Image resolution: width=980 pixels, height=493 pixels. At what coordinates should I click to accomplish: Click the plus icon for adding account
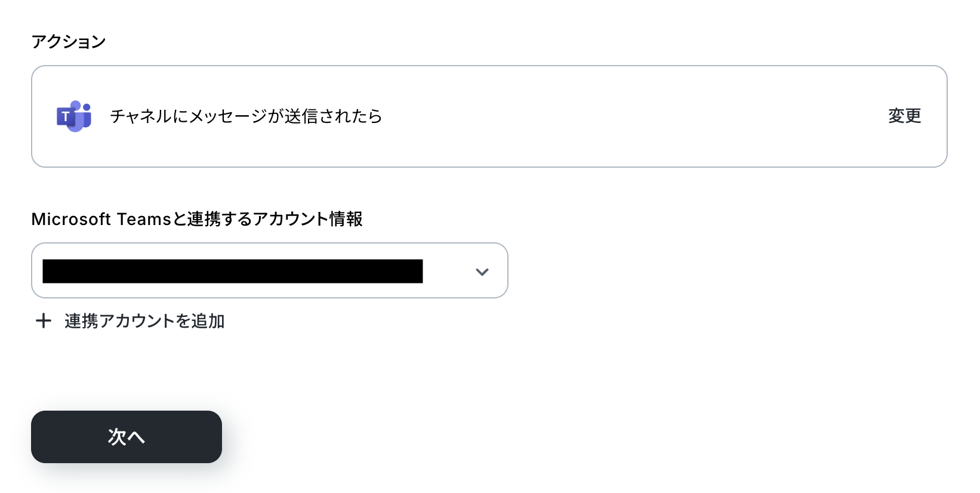(44, 321)
